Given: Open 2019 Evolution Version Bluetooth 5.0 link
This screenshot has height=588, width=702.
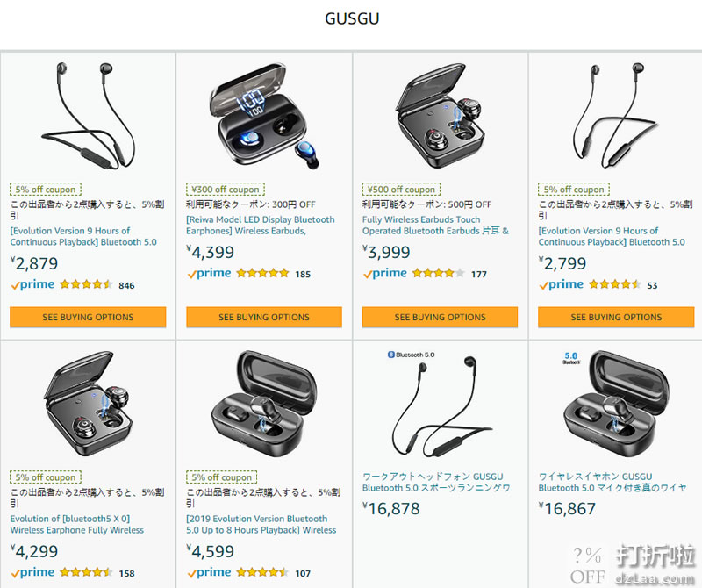Looking at the screenshot, I should click(261, 525).
